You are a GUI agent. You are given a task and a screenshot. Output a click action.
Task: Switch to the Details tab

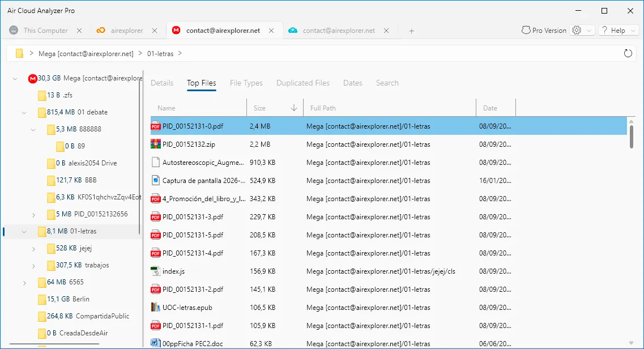point(162,83)
